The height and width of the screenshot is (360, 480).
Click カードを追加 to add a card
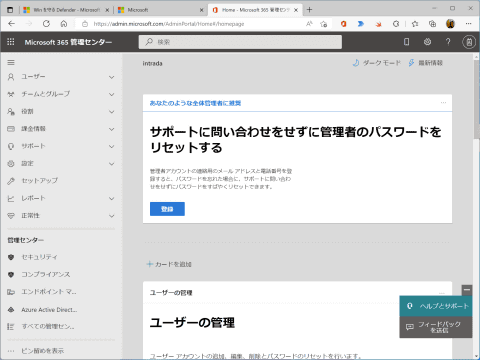point(169,264)
